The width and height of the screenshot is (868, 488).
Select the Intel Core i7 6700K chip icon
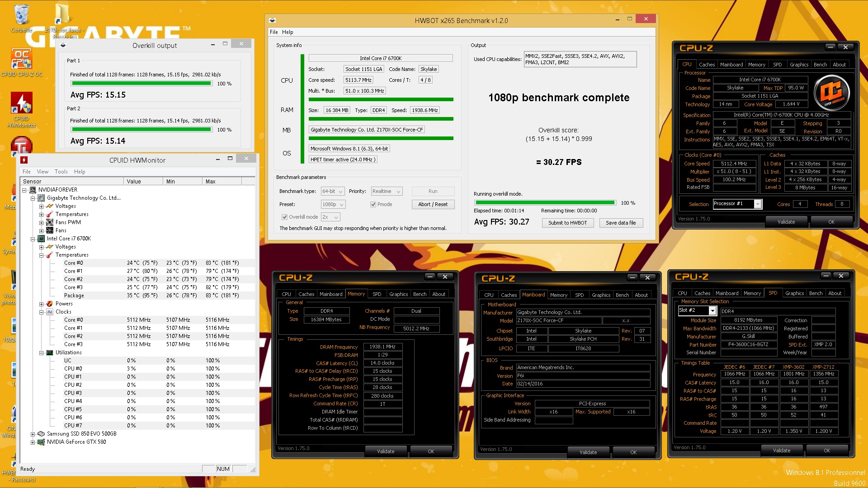pos(41,239)
